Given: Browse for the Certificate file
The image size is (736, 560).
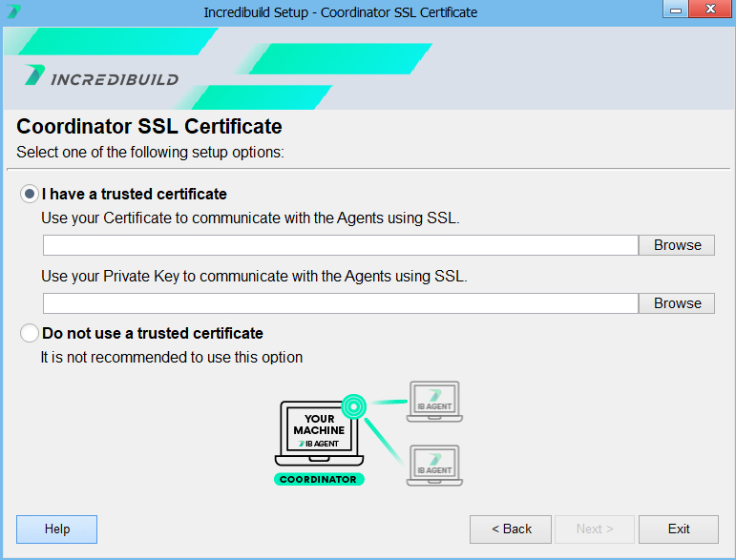Looking at the screenshot, I should click(677, 245).
